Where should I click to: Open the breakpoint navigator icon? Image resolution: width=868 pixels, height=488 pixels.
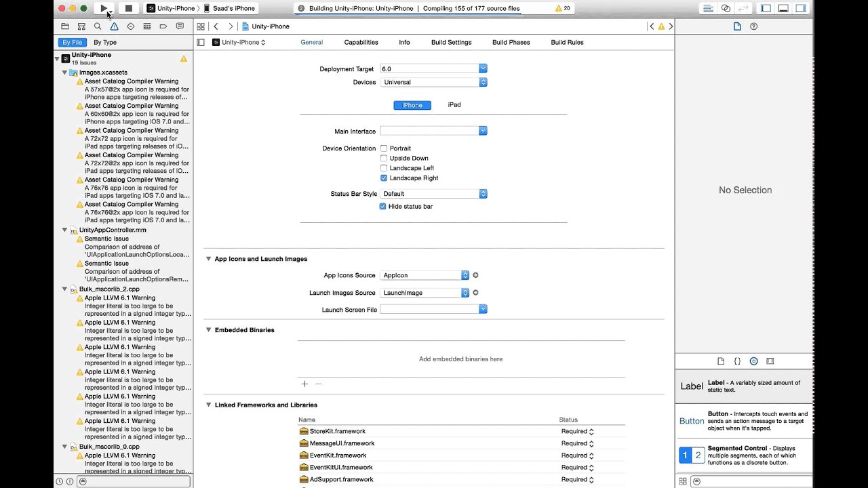point(163,26)
